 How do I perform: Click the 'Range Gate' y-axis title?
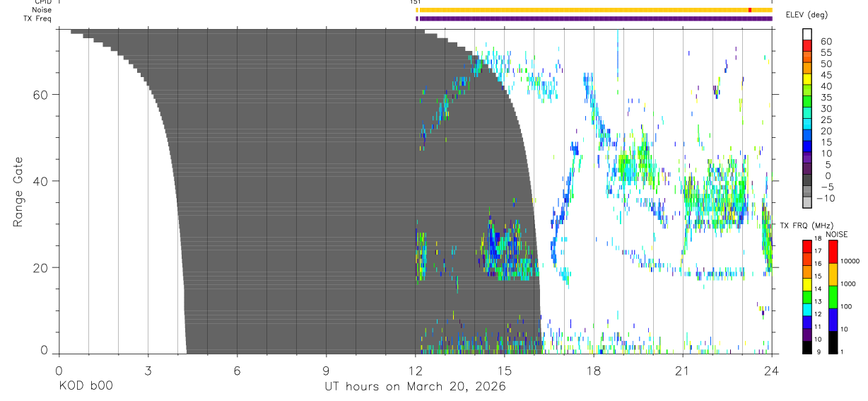[x=18, y=192]
